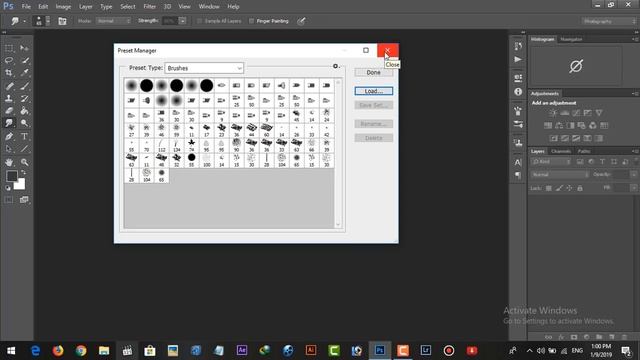Add a Photo Filter adjustment
Screen dimensions: 640x360
[x=581, y=125]
